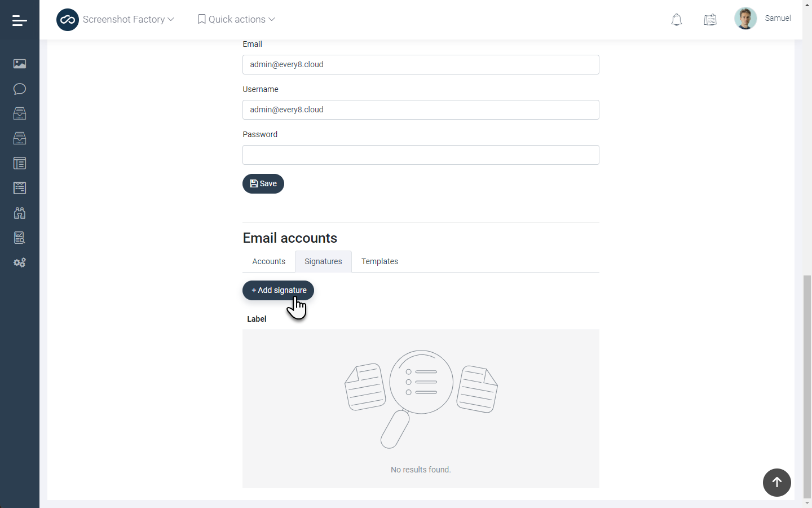Open the layout list sidebar icon
The width and height of the screenshot is (812, 508).
20,163
